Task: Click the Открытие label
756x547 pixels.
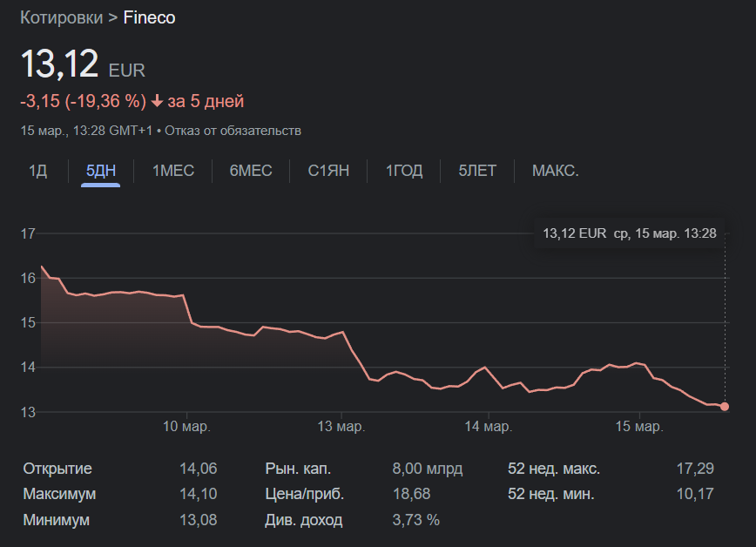Action: point(57,469)
